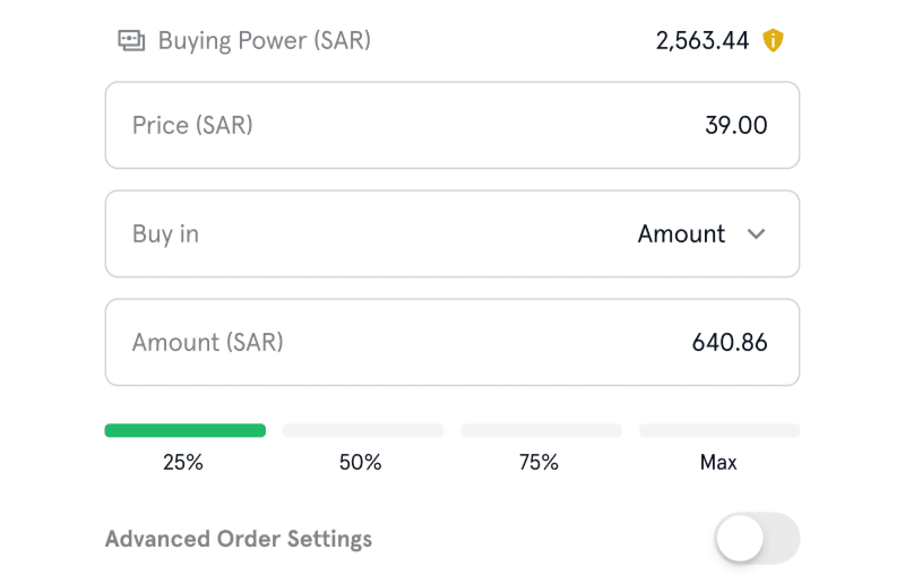Toggle Advanced Order Settings switch
Image resolution: width=905 pixels, height=588 pixels.
coord(757,538)
